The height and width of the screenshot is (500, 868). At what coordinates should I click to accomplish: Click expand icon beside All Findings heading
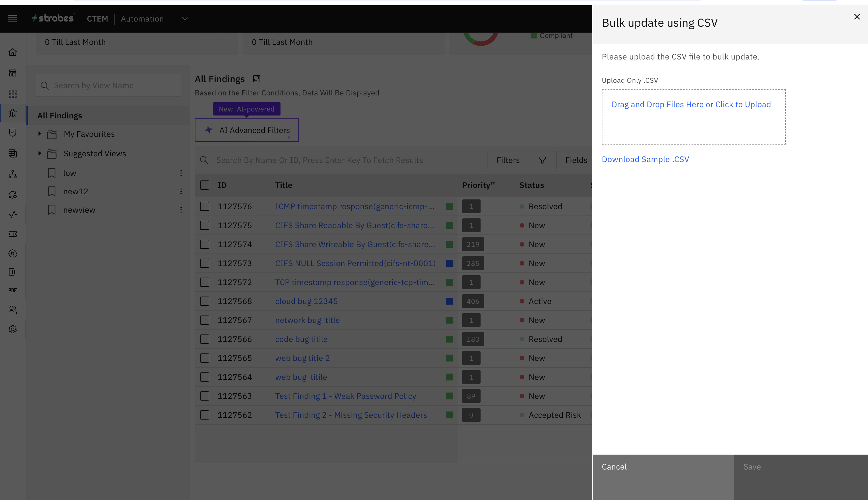point(257,79)
